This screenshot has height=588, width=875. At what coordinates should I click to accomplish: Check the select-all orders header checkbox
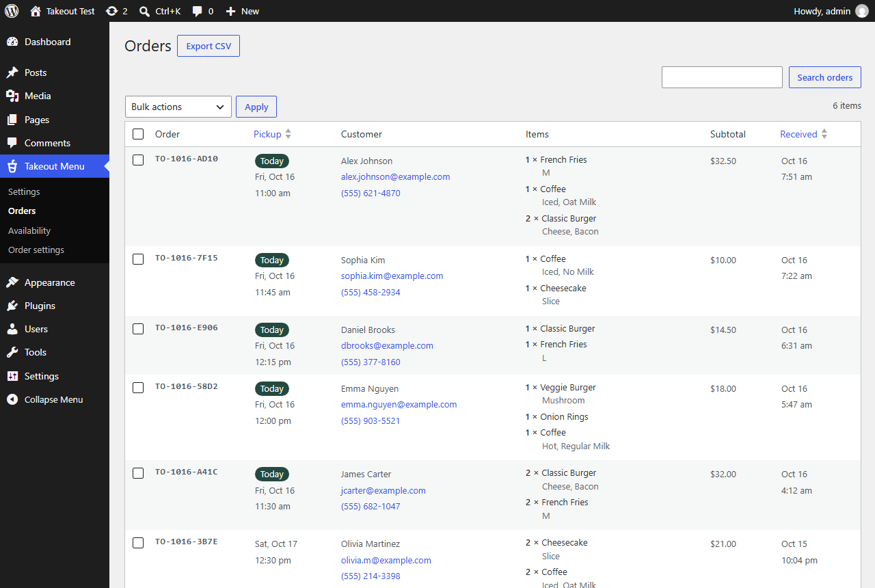click(x=138, y=134)
